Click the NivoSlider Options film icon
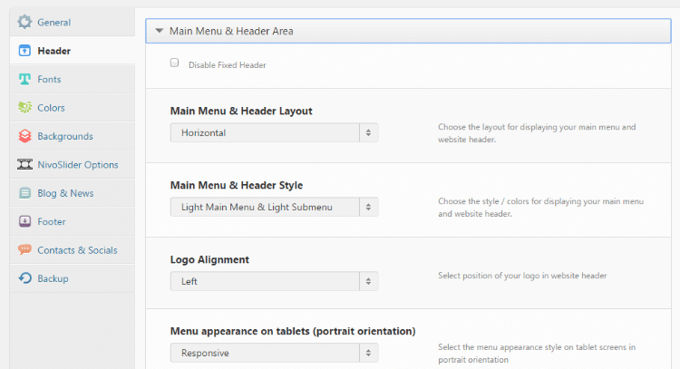The width and height of the screenshot is (680, 369). [x=25, y=164]
